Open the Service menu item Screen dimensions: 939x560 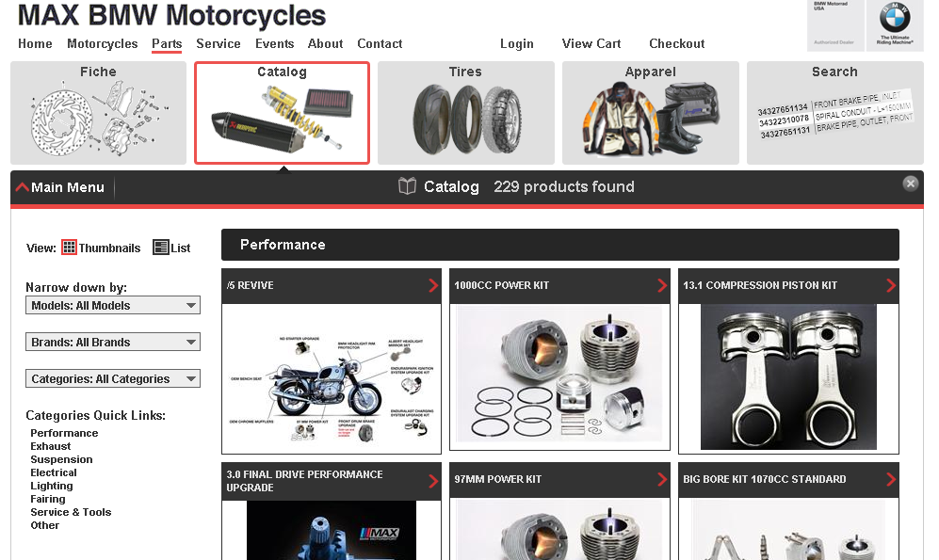point(218,43)
